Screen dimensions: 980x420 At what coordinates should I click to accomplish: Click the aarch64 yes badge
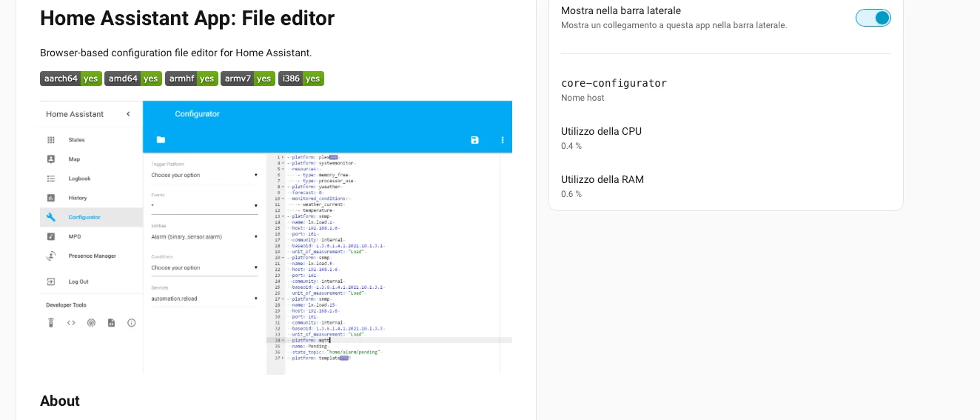[x=71, y=79]
